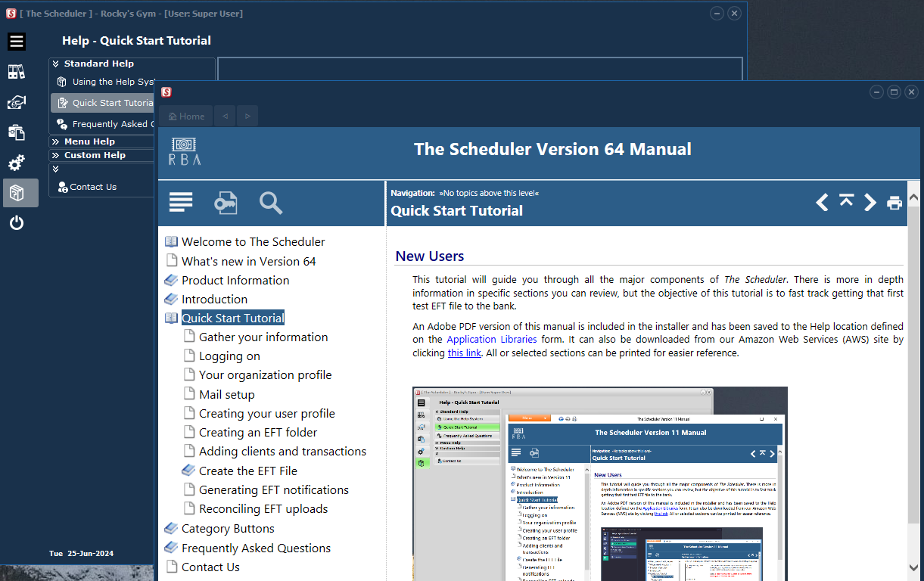Click the power icon in the sidebar
The width and height of the screenshot is (924, 581).
point(17,223)
